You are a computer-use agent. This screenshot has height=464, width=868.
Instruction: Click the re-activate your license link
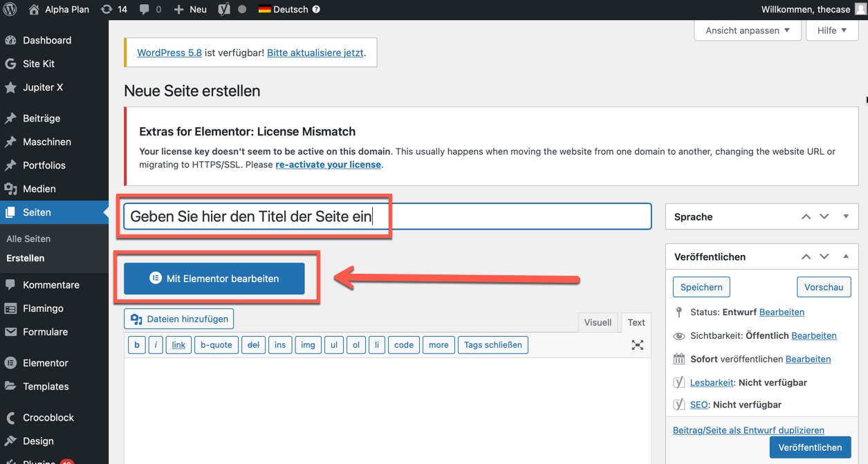click(328, 165)
